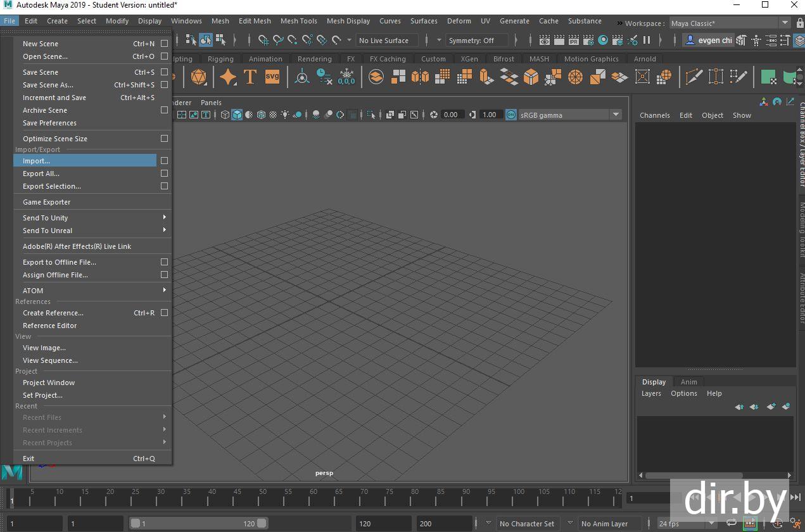805x532 pixels.
Task: Click the Type tool shelf icon
Action: point(250,77)
